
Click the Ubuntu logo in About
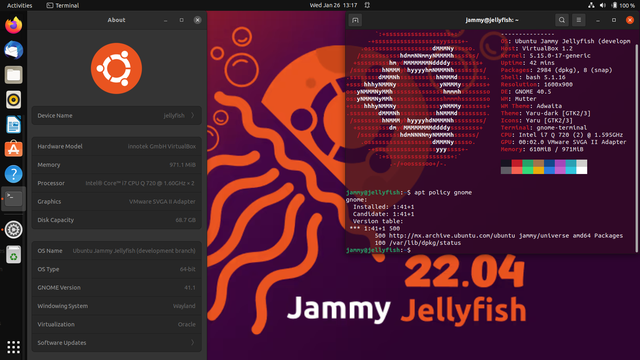(x=116, y=69)
